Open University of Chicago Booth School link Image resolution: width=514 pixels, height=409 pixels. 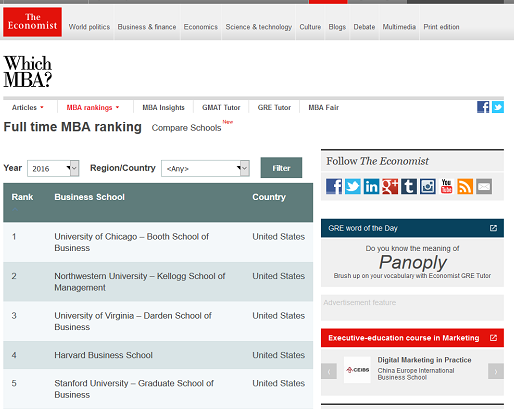[x=131, y=242]
